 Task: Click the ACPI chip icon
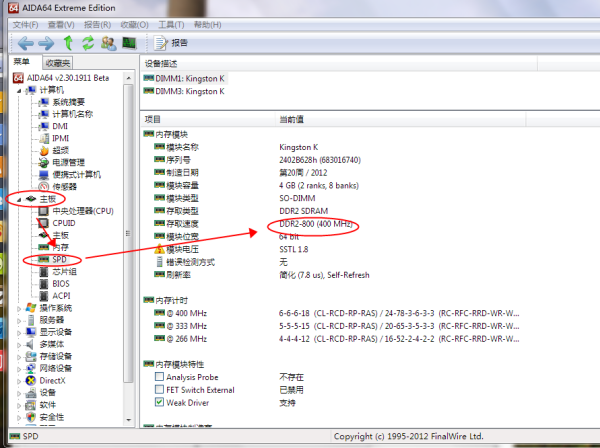click(44, 296)
